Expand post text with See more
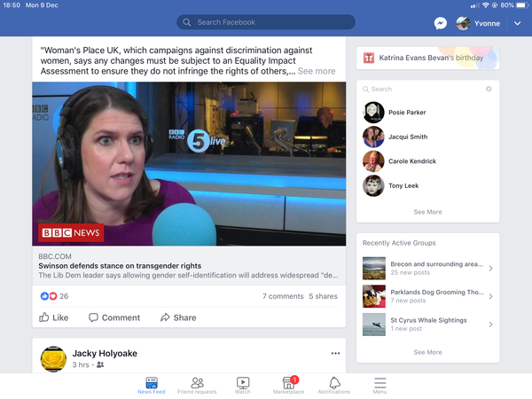 [317, 71]
